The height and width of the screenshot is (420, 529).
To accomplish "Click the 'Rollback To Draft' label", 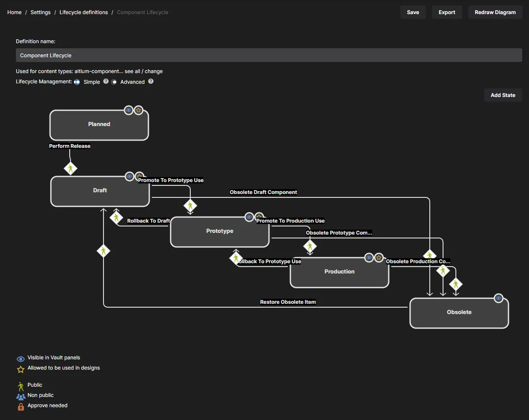I will point(148,221).
